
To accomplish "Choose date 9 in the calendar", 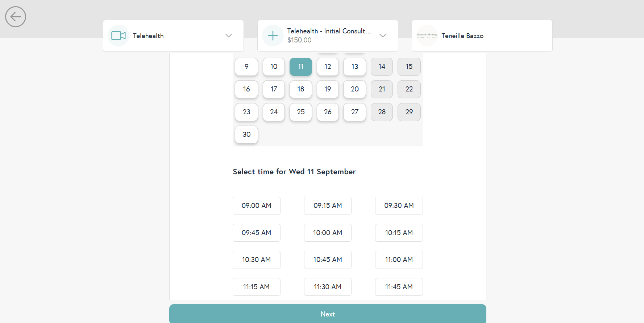I will tap(246, 67).
